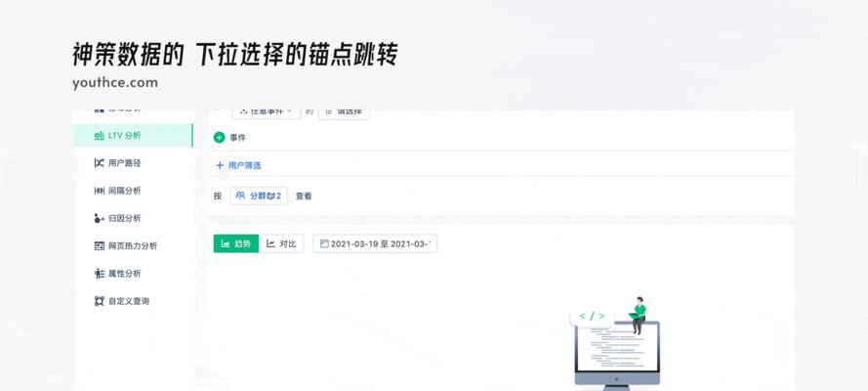Click the 用户路径 path icon in sidebar
Viewport: 868px width, 391px height.
point(99,163)
